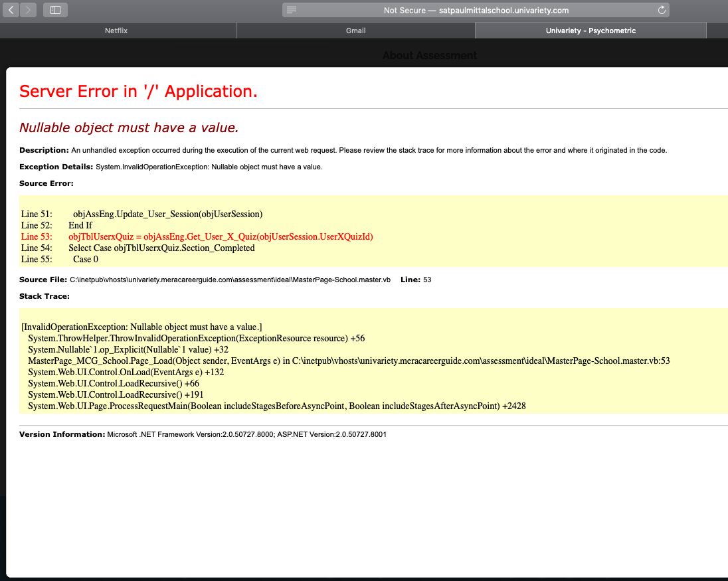Screen dimensions: 728x581
Task: Click source line 51 Update_User_Session text
Action: tap(167, 214)
